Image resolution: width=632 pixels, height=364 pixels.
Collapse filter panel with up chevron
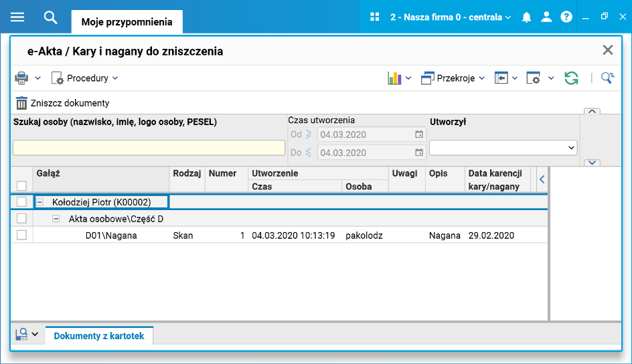(592, 111)
